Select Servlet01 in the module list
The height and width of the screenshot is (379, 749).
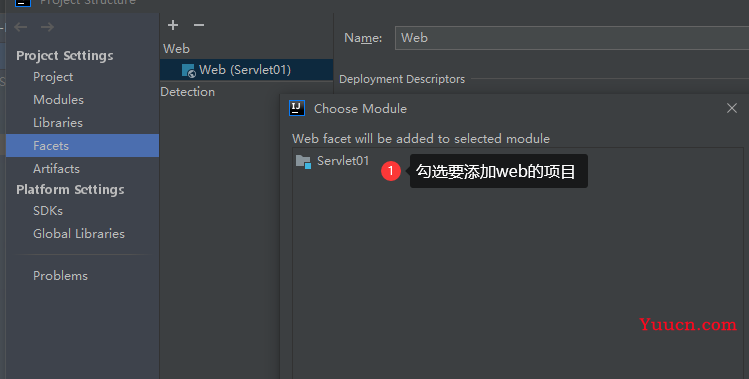(343, 161)
